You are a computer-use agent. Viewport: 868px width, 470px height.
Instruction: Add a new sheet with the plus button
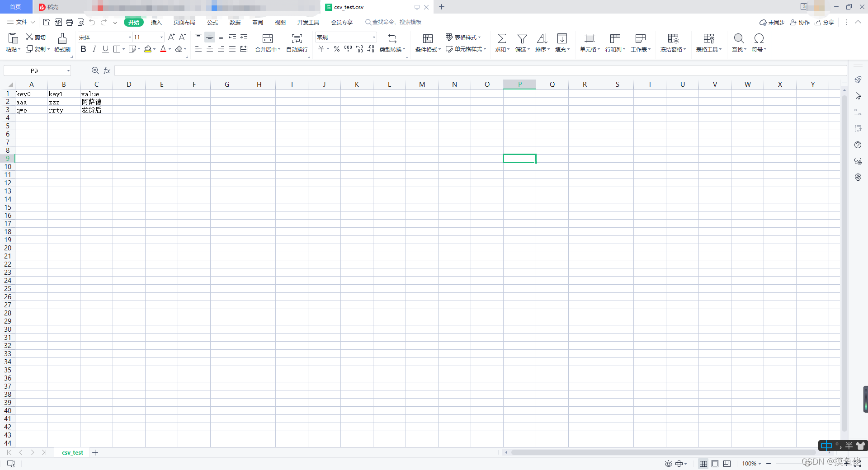coord(95,452)
